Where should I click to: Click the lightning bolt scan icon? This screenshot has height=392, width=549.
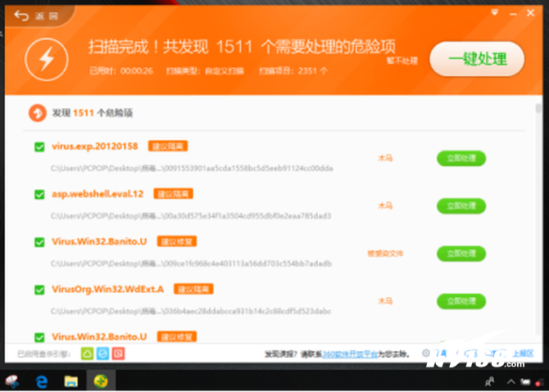click(x=46, y=58)
